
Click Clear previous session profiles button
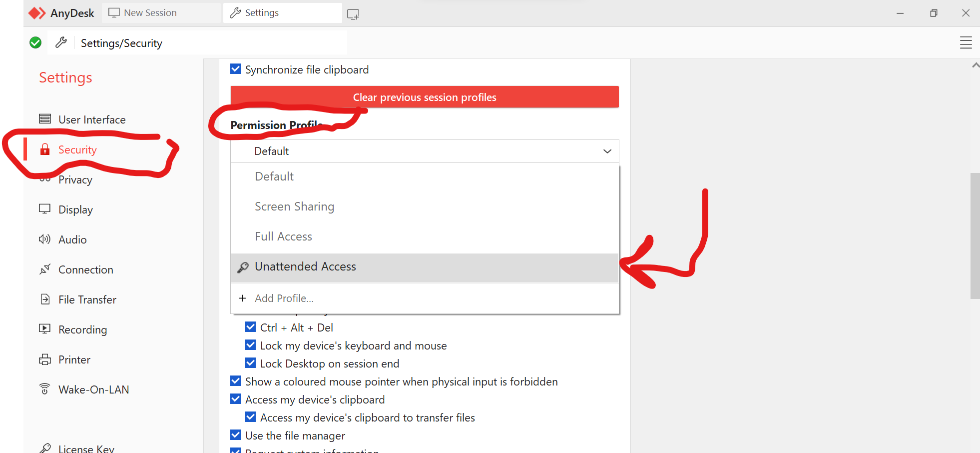click(425, 97)
